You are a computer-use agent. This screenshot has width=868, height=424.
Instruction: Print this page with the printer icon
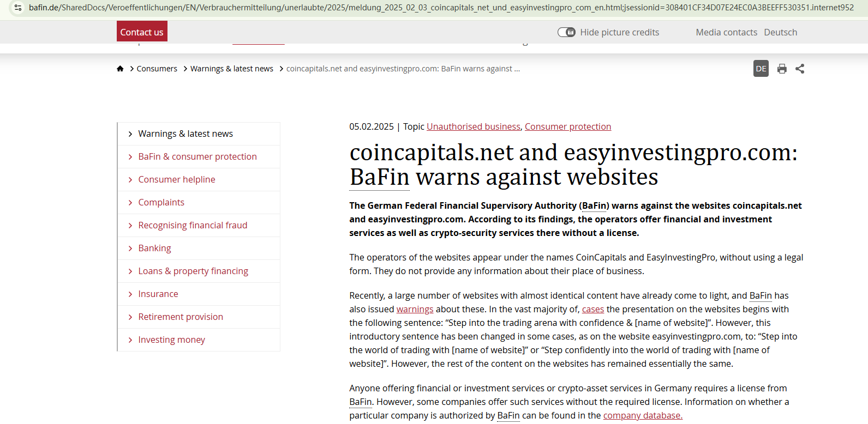[782, 69]
